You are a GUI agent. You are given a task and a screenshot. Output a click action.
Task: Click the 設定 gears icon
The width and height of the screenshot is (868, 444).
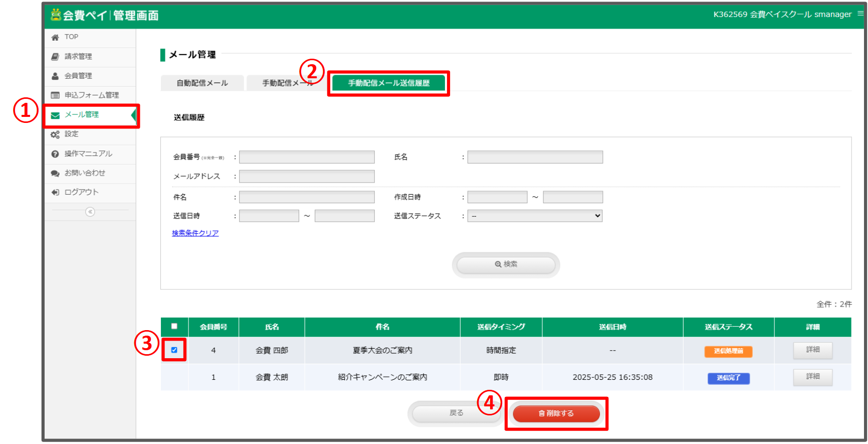pos(55,134)
